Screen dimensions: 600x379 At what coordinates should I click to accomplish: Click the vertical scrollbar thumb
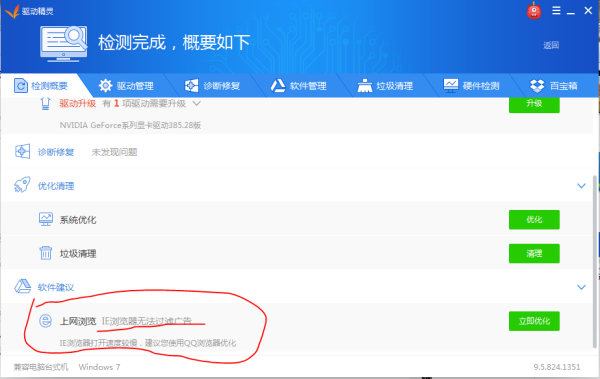(x=595, y=262)
